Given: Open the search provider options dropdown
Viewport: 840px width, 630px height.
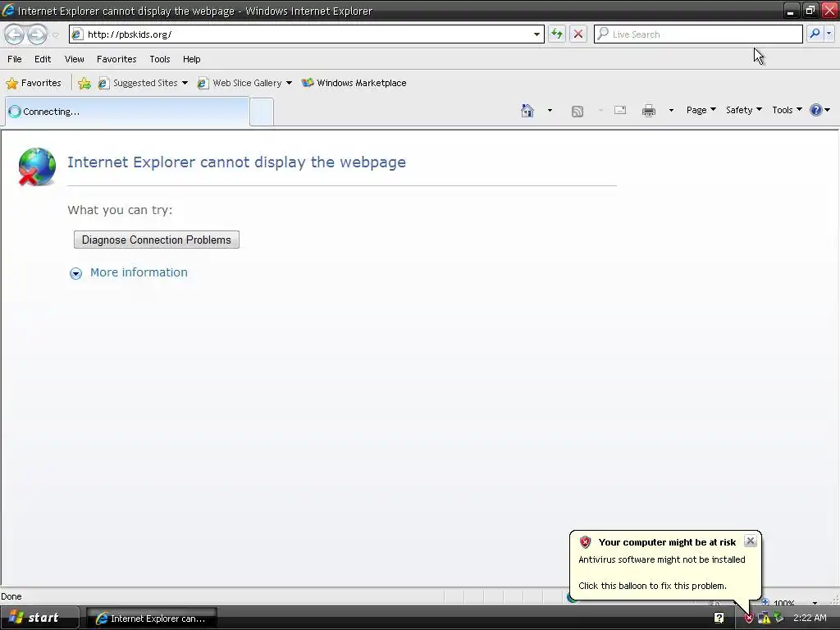Looking at the screenshot, I should click(x=829, y=34).
